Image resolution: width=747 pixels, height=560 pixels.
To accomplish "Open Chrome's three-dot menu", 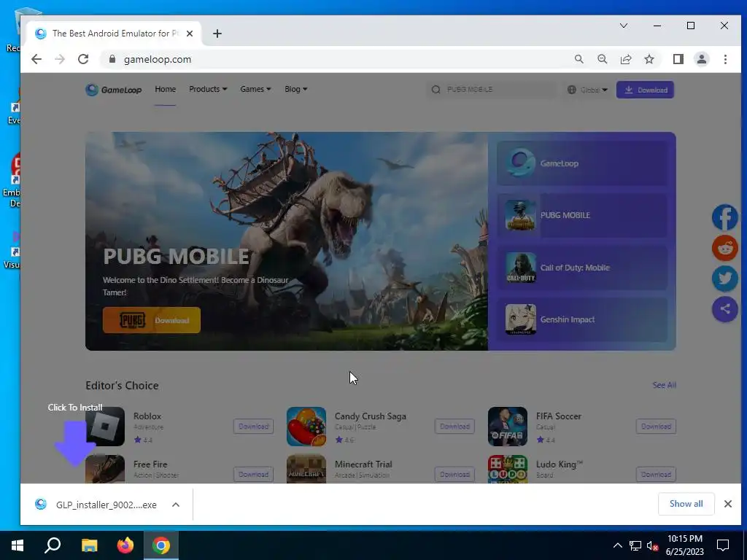I will (725, 59).
